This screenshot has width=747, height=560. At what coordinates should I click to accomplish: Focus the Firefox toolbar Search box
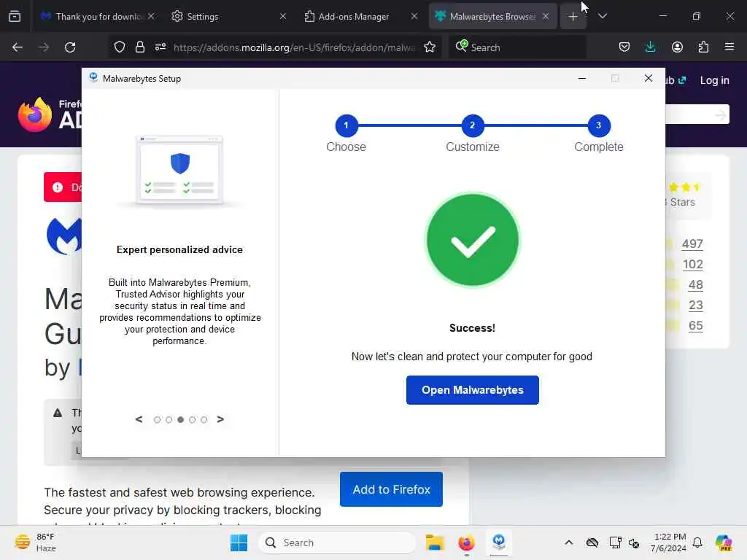coord(517,47)
